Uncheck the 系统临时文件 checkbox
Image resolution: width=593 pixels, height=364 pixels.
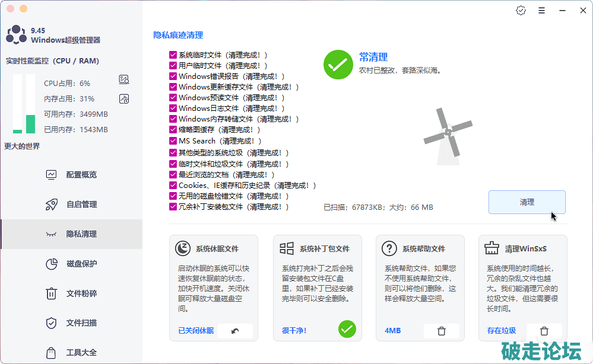click(x=173, y=55)
